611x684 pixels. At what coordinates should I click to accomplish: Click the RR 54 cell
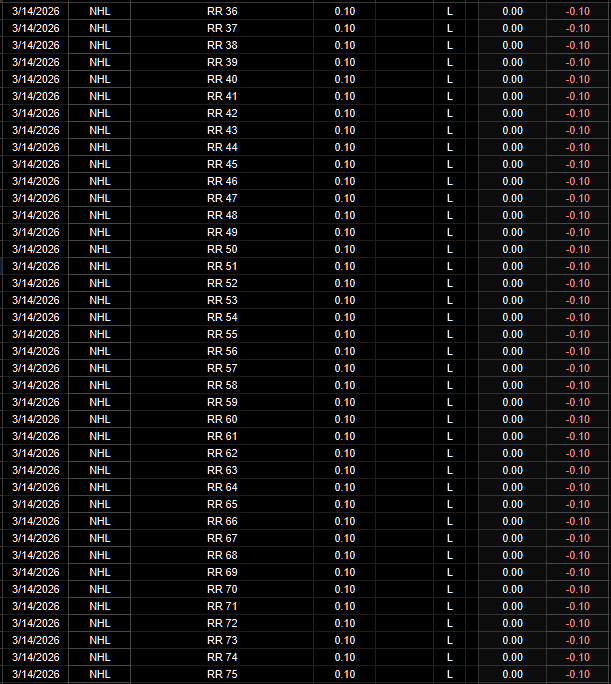[222, 318]
